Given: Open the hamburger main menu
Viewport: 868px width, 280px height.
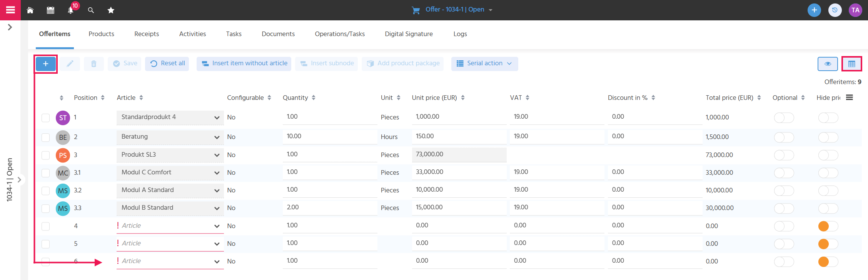Looking at the screenshot, I should (x=10, y=10).
